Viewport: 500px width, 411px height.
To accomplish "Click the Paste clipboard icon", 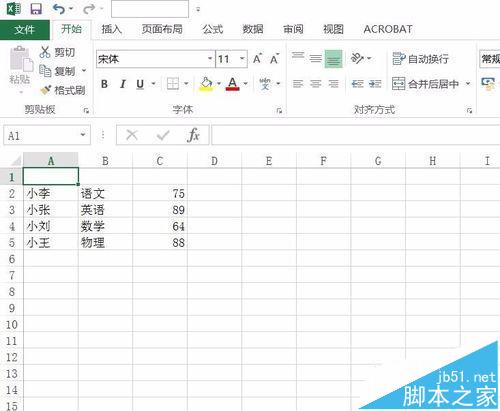I will [21, 59].
